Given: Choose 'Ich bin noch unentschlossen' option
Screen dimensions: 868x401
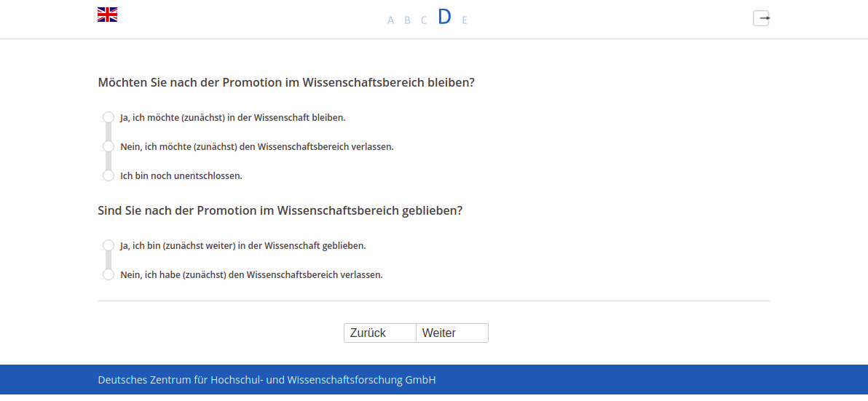Looking at the screenshot, I should [108, 176].
